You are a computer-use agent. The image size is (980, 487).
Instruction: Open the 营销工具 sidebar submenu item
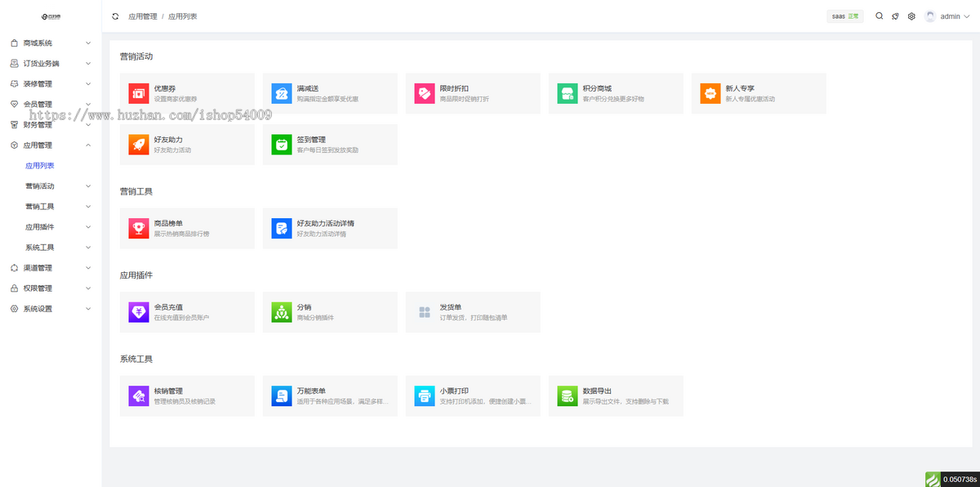tap(51, 206)
